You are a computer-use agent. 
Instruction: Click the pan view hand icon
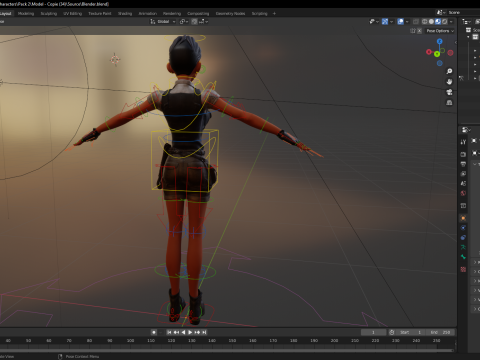pyautogui.click(x=449, y=82)
